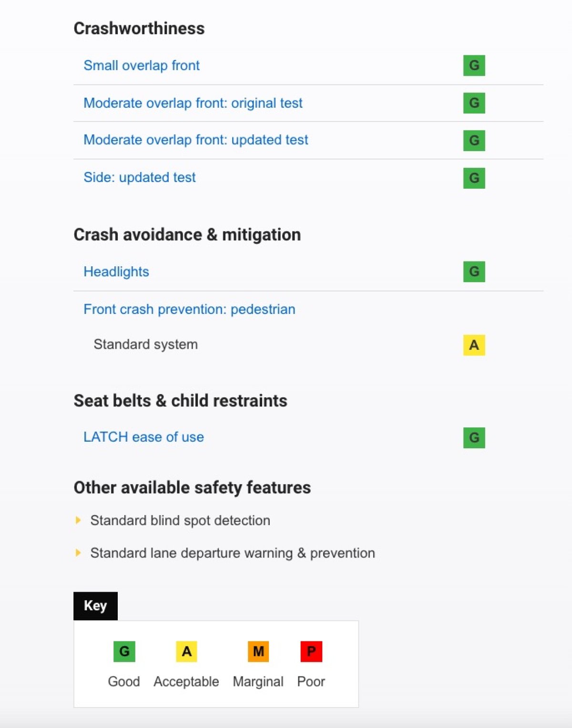Click the black Key tab label

point(95,606)
